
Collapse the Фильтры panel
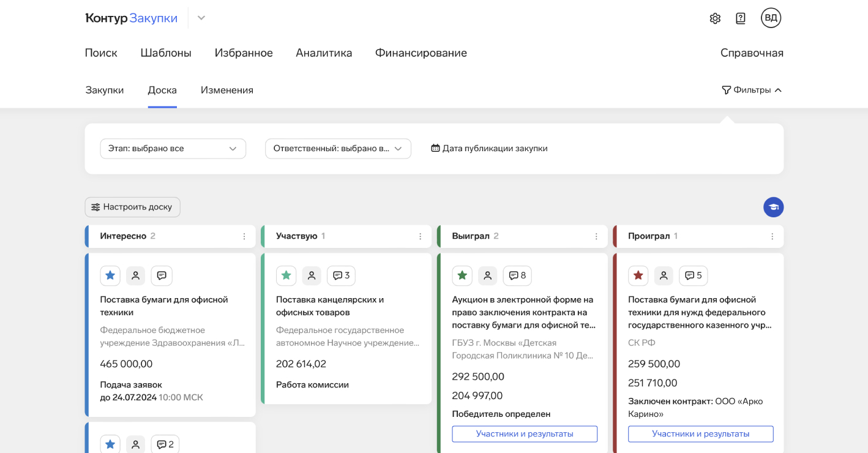coord(752,90)
